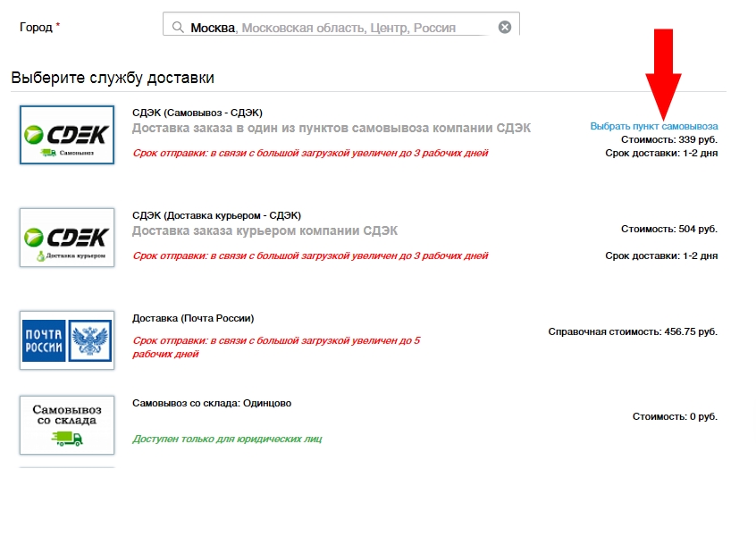This screenshot has width=756, height=536.
Task: Click the СДЭК pickup description Доставка заказа в один из пунктов
Action: [332, 129]
